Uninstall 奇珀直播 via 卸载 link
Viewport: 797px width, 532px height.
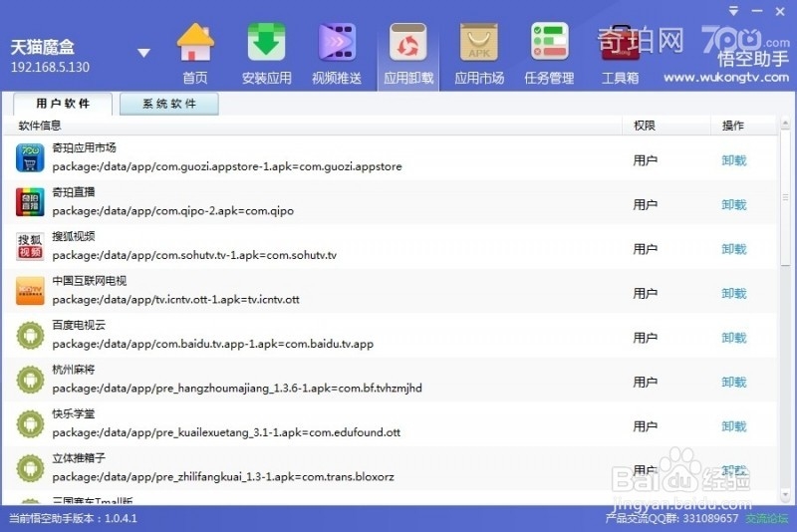[734, 205]
